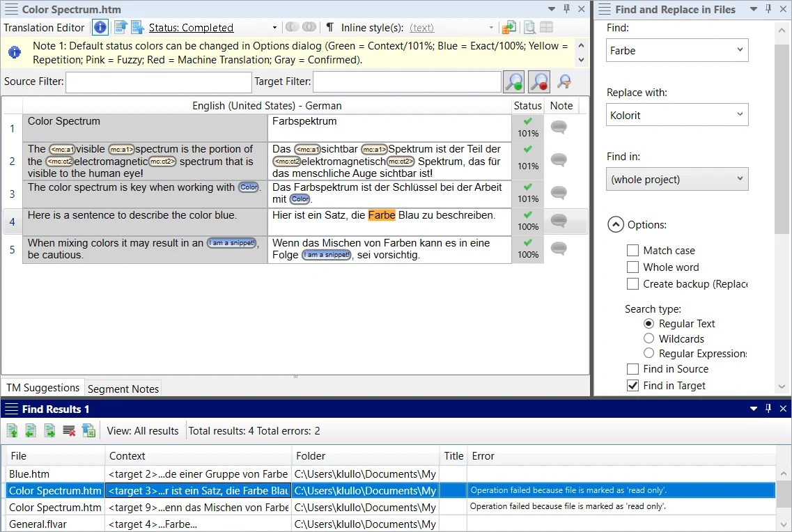Screen dimensions: 792x532
Task: Clear find results using the red X icon
Action: 68,430
